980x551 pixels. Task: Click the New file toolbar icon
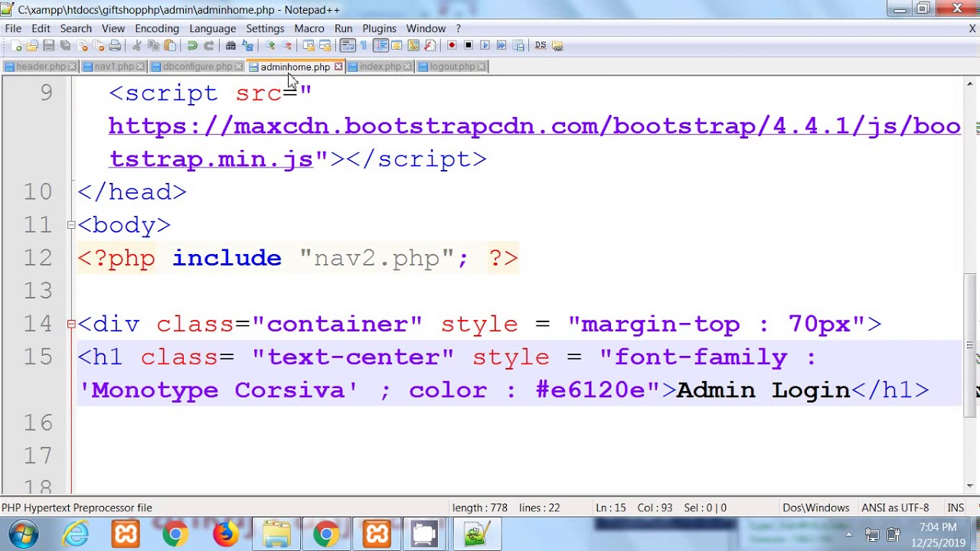pos(16,46)
